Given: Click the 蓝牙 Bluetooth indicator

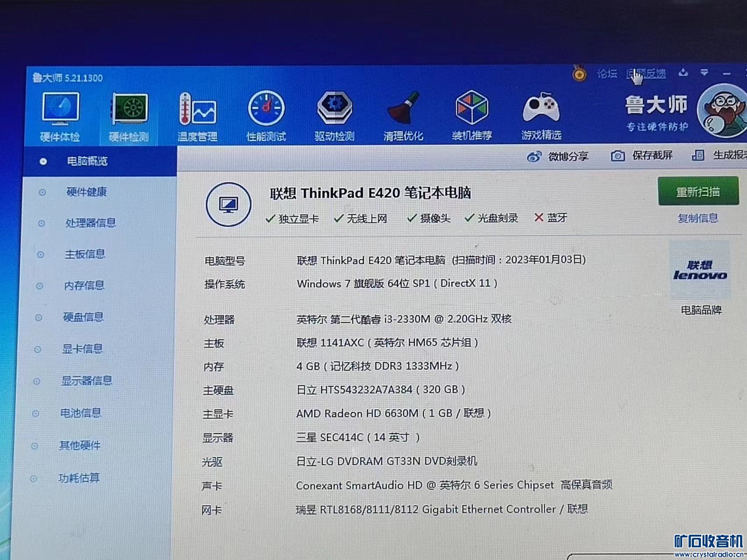Looking at the screenshot, I should [x=551, y=217].
